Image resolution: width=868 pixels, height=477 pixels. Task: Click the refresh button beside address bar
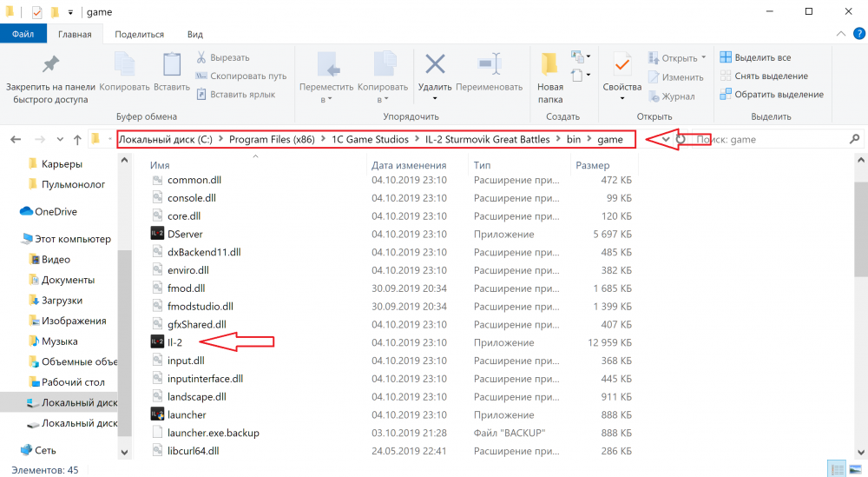point(681,139)
